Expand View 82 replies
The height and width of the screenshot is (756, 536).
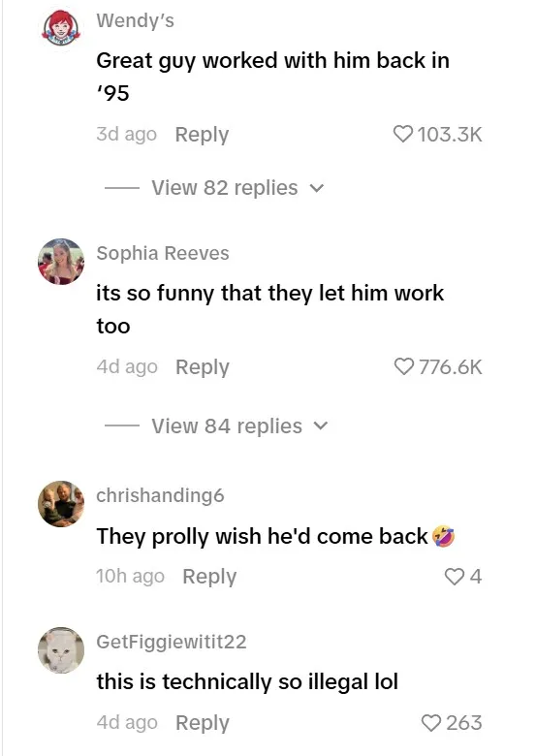[225, 188]
